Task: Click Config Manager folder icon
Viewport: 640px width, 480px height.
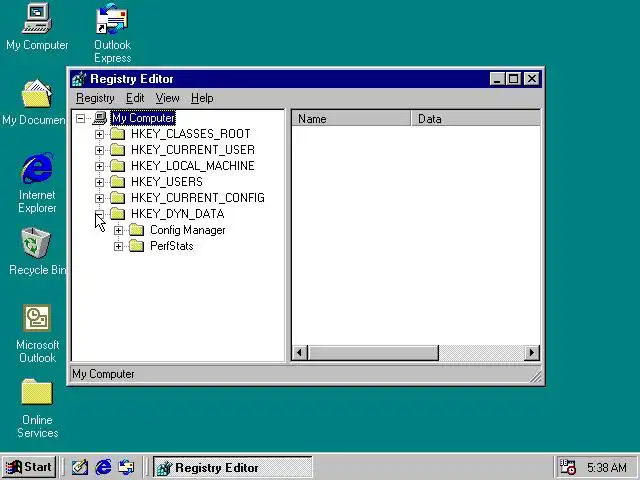Action: click(137, 230)
